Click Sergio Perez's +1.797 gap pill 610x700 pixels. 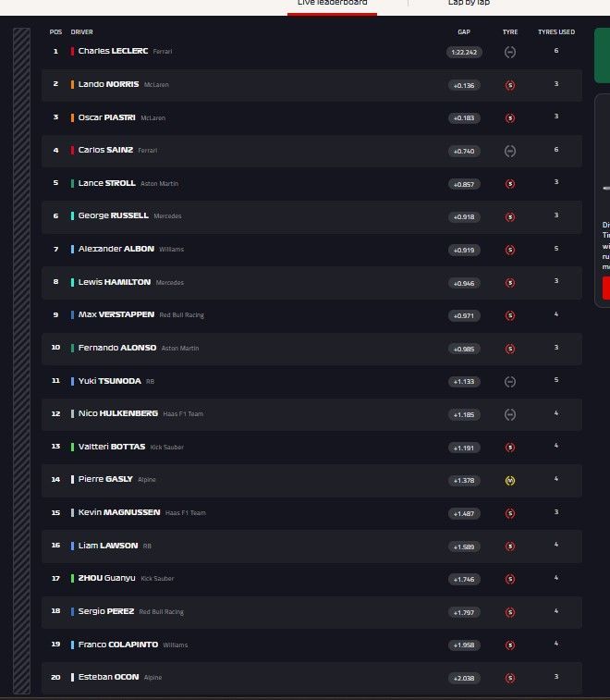coord(464,612)
